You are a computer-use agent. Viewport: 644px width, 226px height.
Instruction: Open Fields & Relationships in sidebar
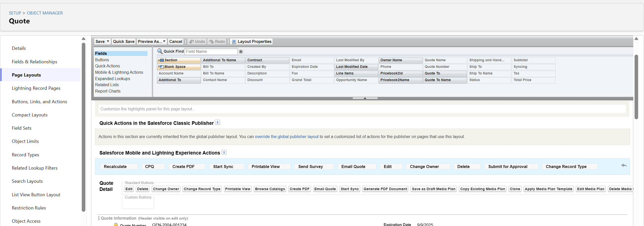(x=34, y=62)
